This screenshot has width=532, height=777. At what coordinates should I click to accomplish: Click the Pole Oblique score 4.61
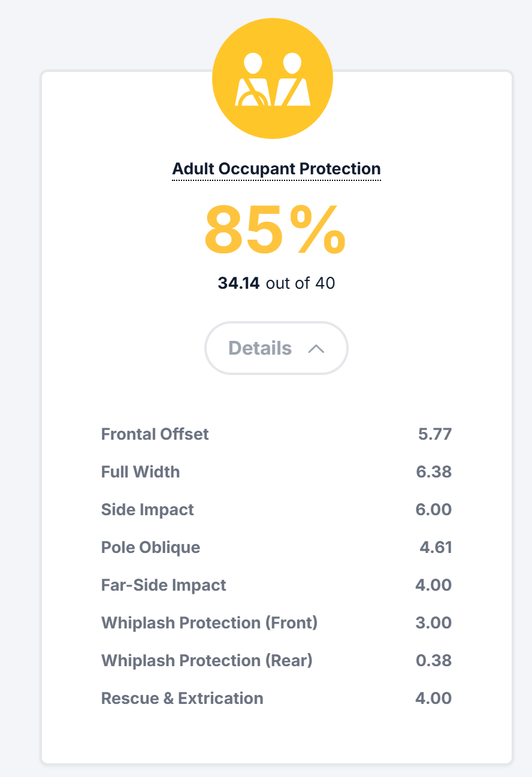pyautogui.click(x=436, y=547)
